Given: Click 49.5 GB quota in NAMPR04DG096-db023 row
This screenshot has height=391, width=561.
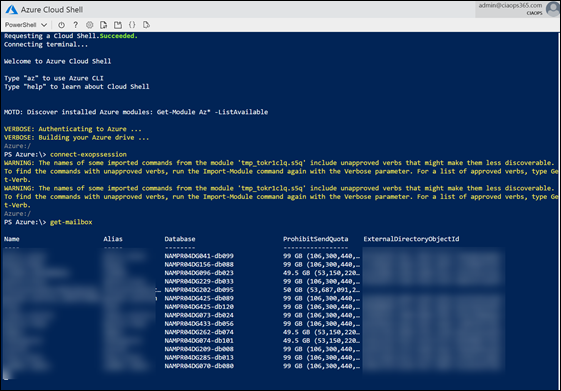Looking at the screenshot, I should click(321, 273).
